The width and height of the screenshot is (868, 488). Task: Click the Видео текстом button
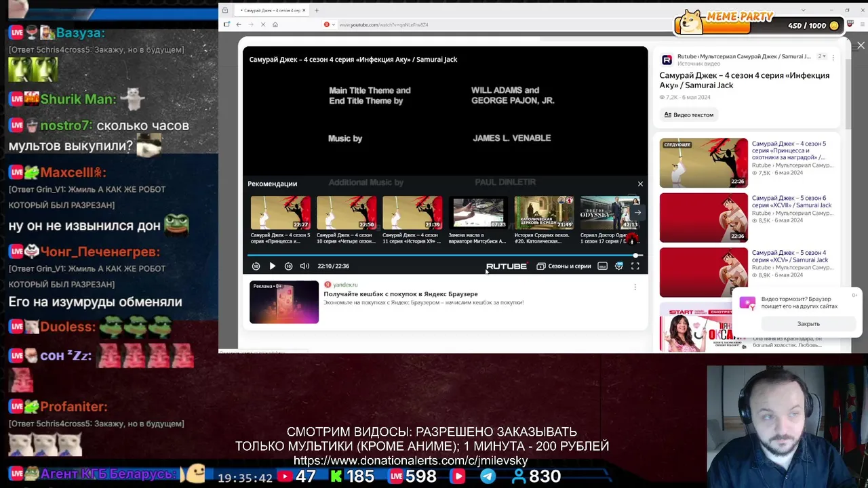[x=689, y=115]
